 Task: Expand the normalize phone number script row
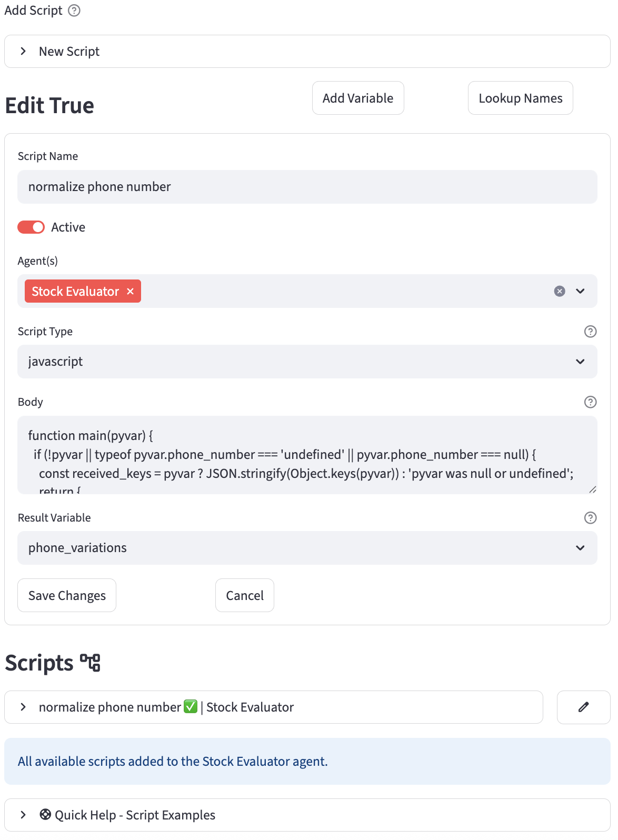tap(23, 707)
